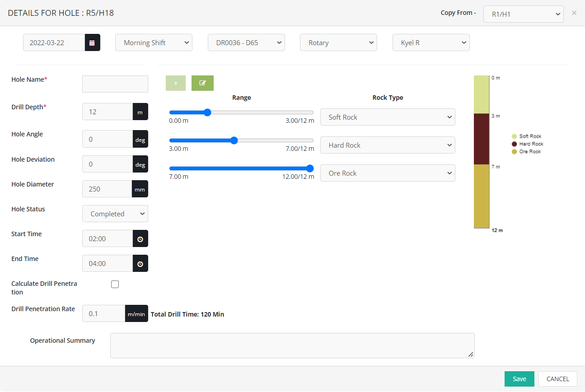Close the hole details dialog
The image size is (585, 392).
[x=574, y=13]
